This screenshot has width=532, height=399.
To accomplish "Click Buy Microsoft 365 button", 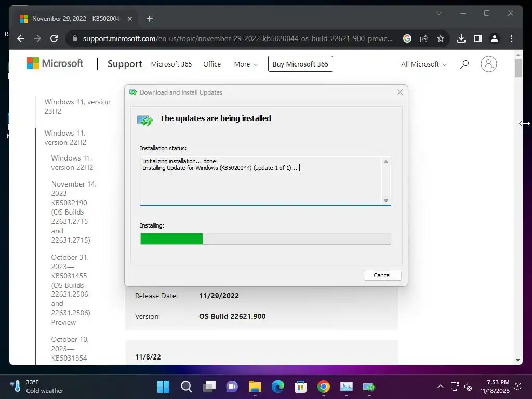I will [300, 64].
